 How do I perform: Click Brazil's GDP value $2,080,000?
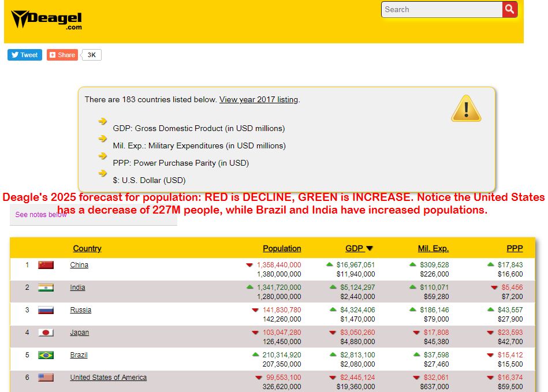(x=357, y=364)
